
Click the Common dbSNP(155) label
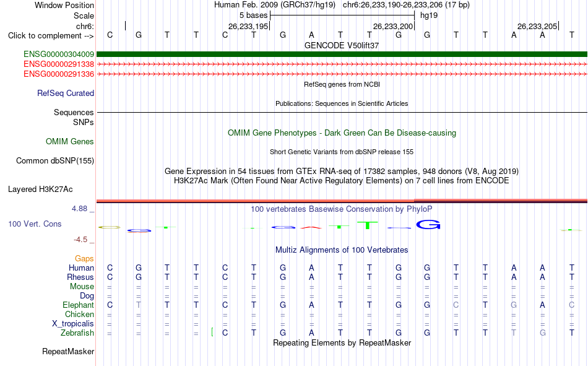click(54, 160)
